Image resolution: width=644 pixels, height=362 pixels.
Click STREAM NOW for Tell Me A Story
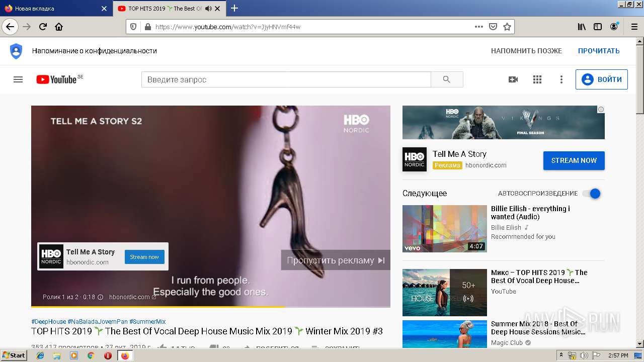(x=574, y=160)
